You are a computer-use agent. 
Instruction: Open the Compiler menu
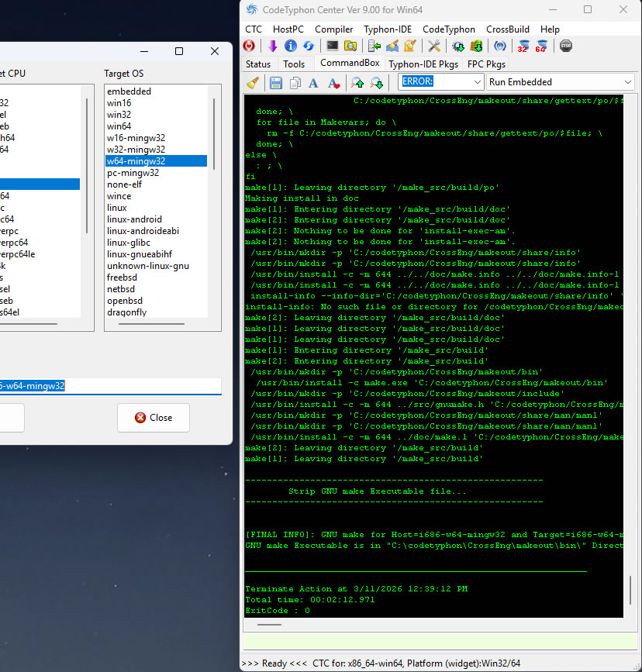click(333, 29)
